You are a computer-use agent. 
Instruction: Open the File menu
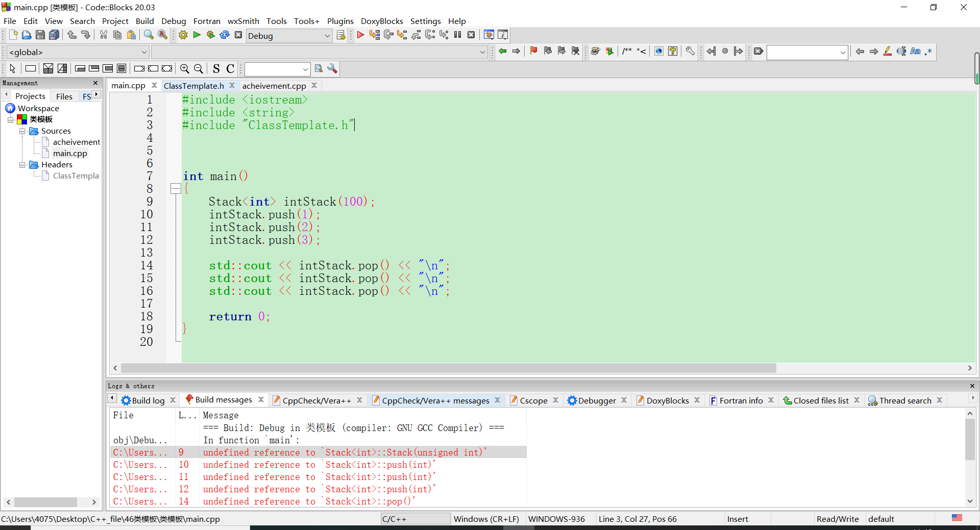10,21
